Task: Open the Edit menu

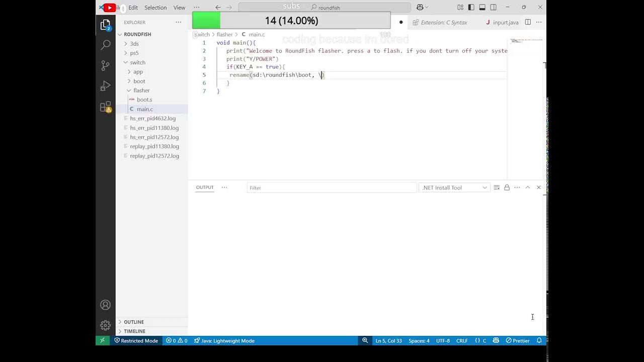Action: click(133, 8)
